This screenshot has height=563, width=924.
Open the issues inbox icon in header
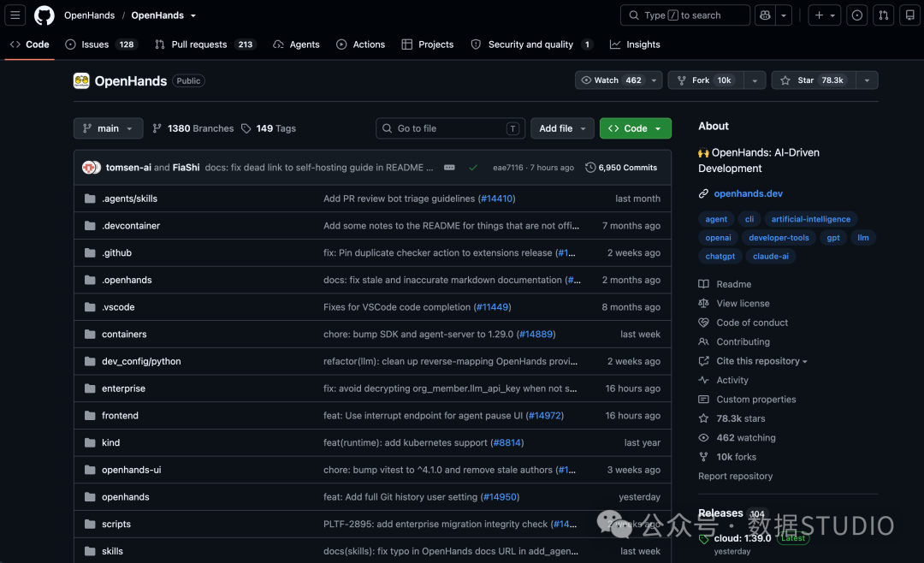856,15
